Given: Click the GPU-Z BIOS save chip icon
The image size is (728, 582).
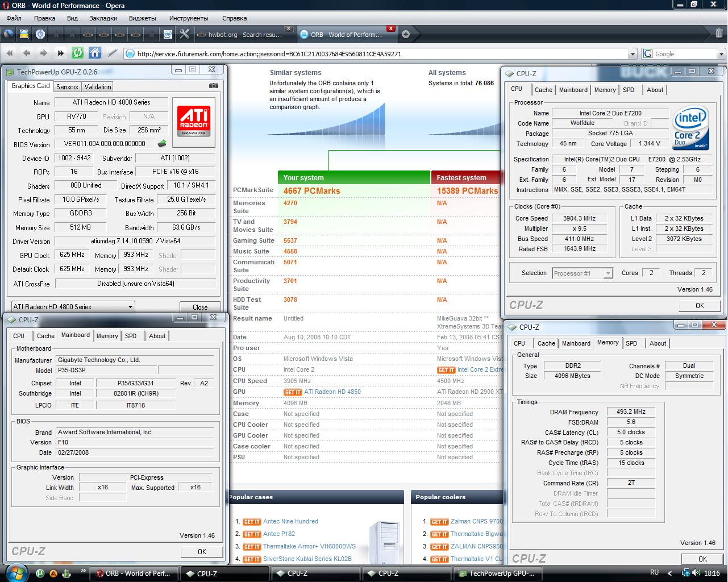Looking at the screenshot, I should (x=162, y=144).
